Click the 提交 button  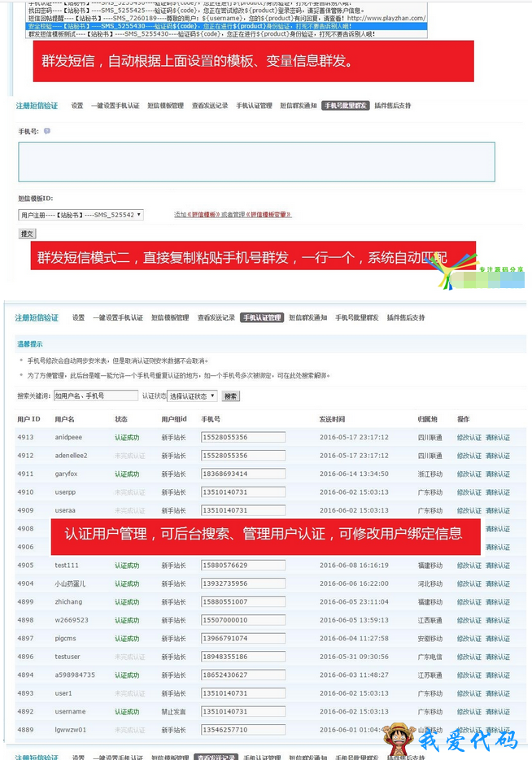pos(27,234)
